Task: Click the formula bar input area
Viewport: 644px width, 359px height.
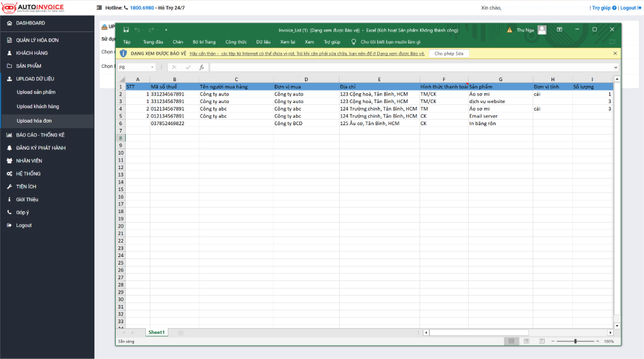Action: tap(411, 67)
